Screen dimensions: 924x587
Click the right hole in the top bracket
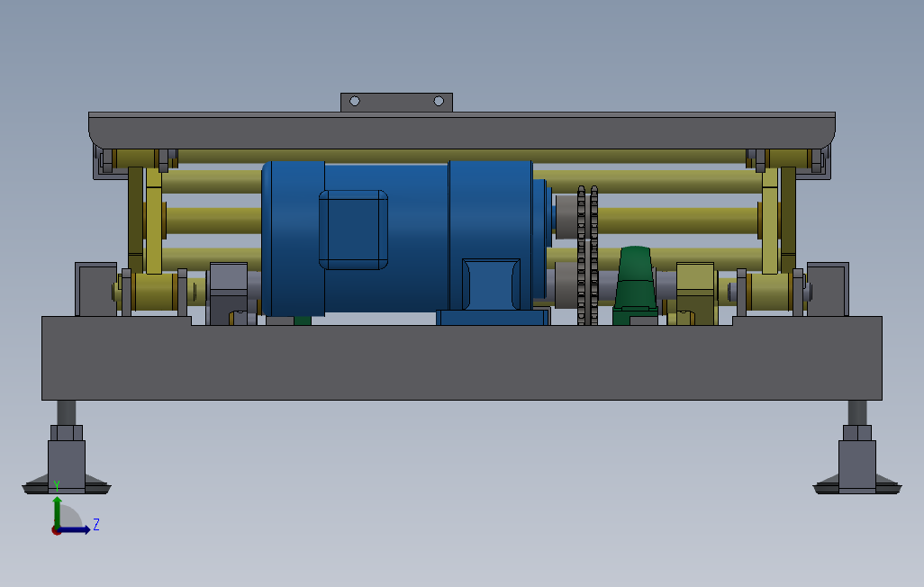click(x=439, y=102)
